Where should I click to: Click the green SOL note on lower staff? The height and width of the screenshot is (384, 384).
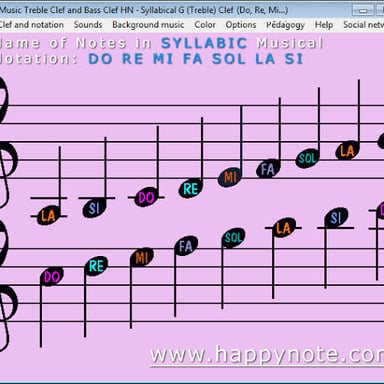pos(233,238)
